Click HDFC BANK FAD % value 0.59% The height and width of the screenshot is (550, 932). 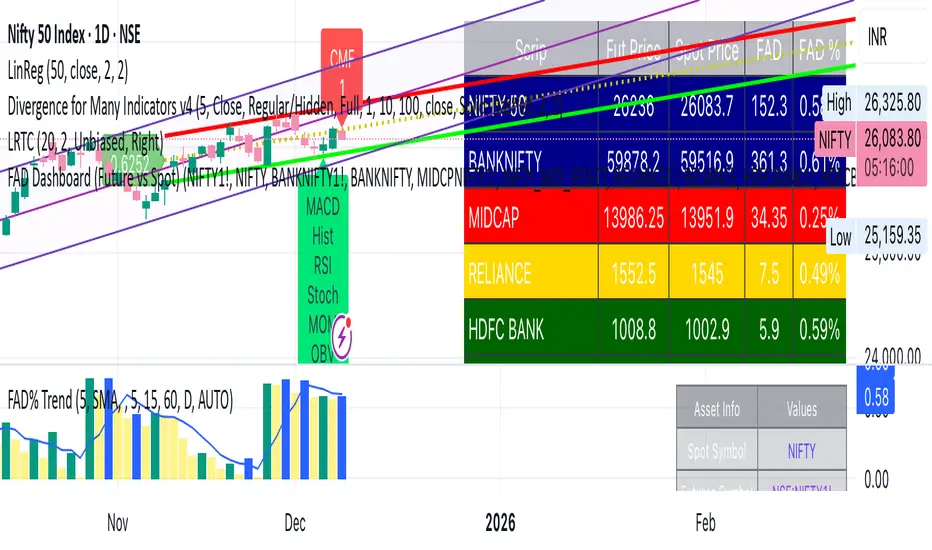[x=819, y=329]
